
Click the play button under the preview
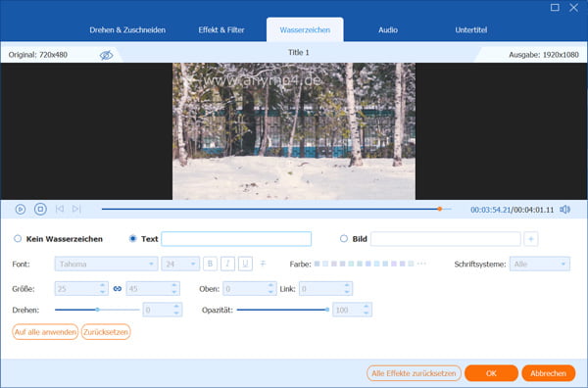[21, 209]
